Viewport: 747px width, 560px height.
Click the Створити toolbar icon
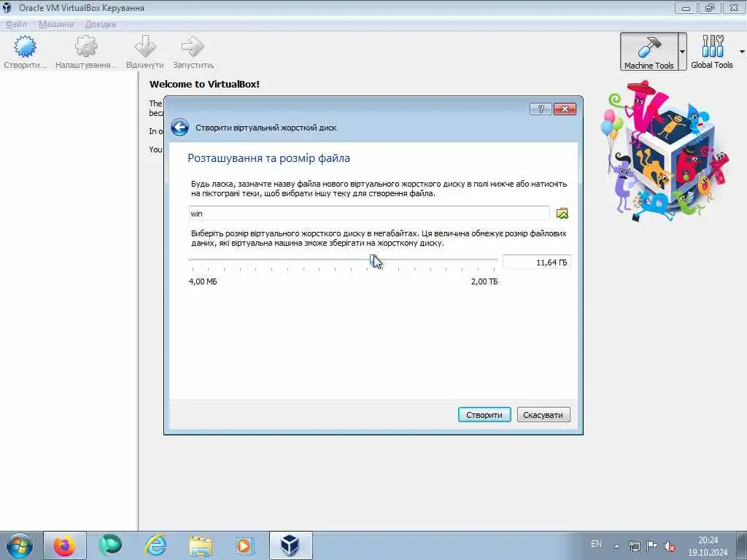click(25, 52)
